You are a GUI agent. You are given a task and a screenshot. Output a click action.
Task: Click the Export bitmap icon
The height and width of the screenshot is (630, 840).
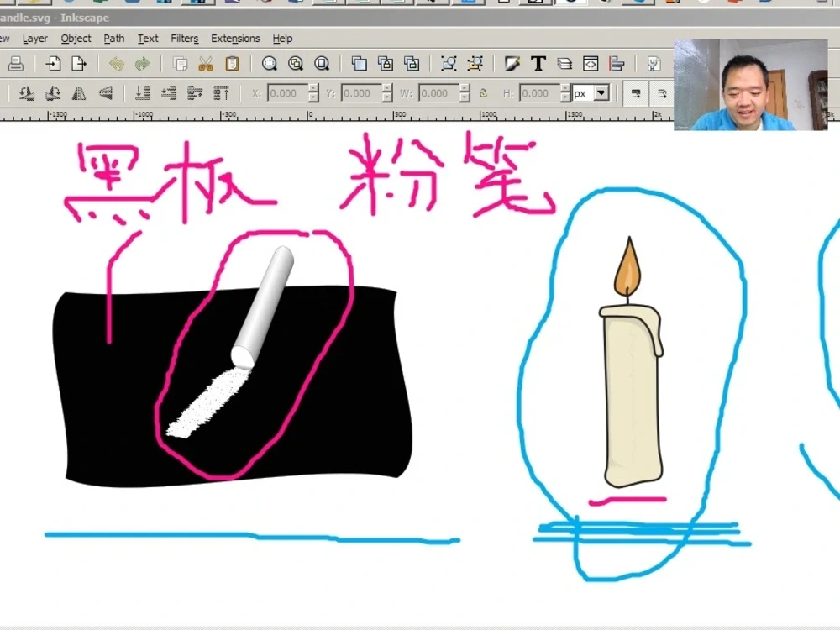(x=79, y=64)
